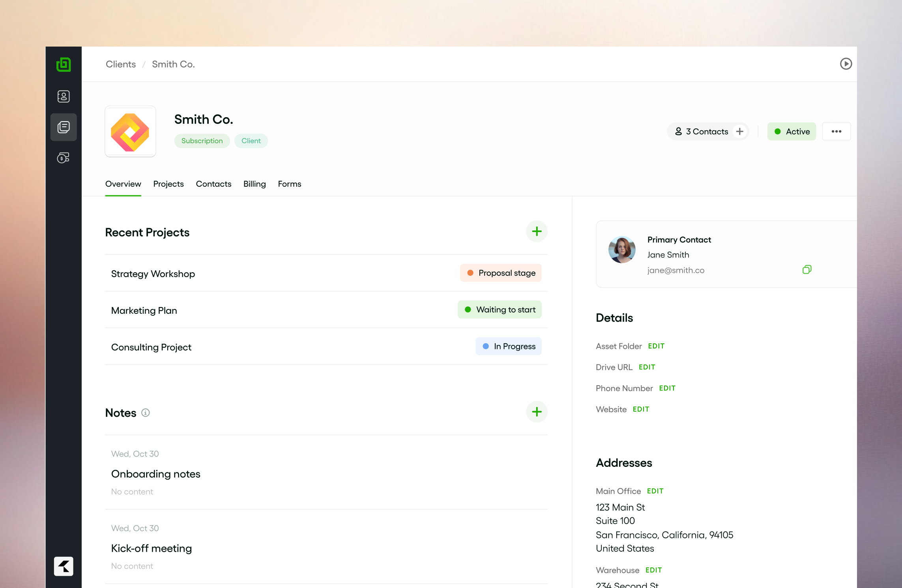Click the Notes info icon

click(x=146, y=413)
